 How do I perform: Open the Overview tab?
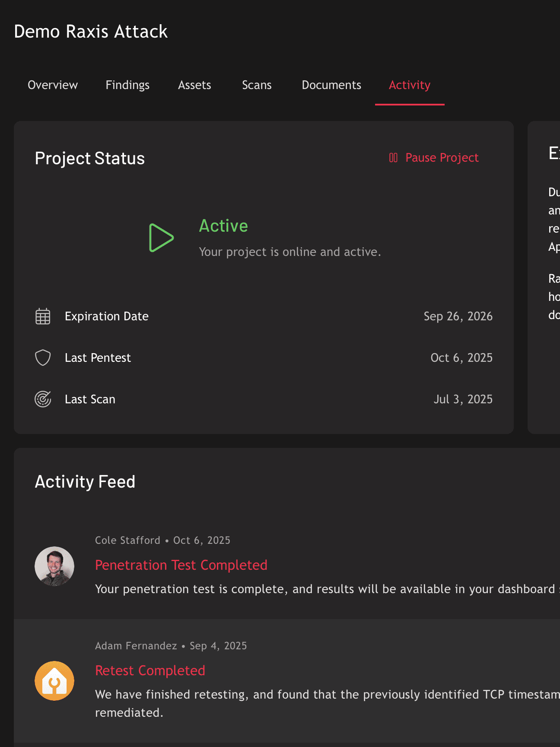tap(53, 85)
